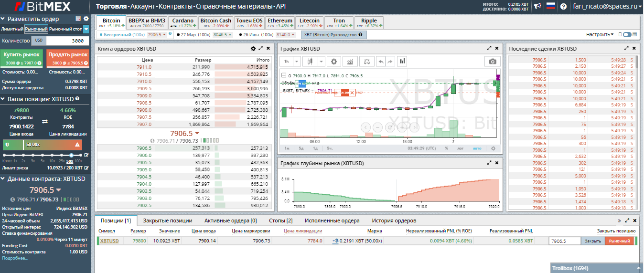Viewport: 644px width, 273px height.
Task: Expand the order book panel fullscreen
Action: click(x=260, y=49)
